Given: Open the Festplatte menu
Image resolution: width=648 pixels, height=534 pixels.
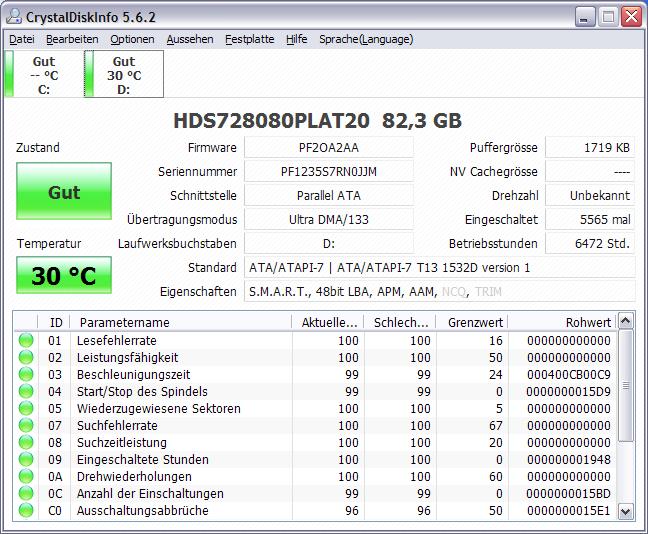Looking at the screenshot, I should pyautogui.click(x=249, y=39).
